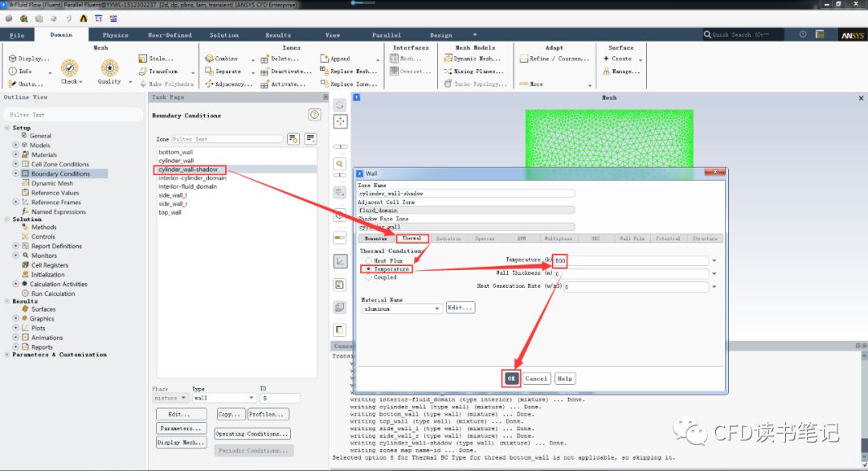Open the Scale mesh tool

coord(156,58)
